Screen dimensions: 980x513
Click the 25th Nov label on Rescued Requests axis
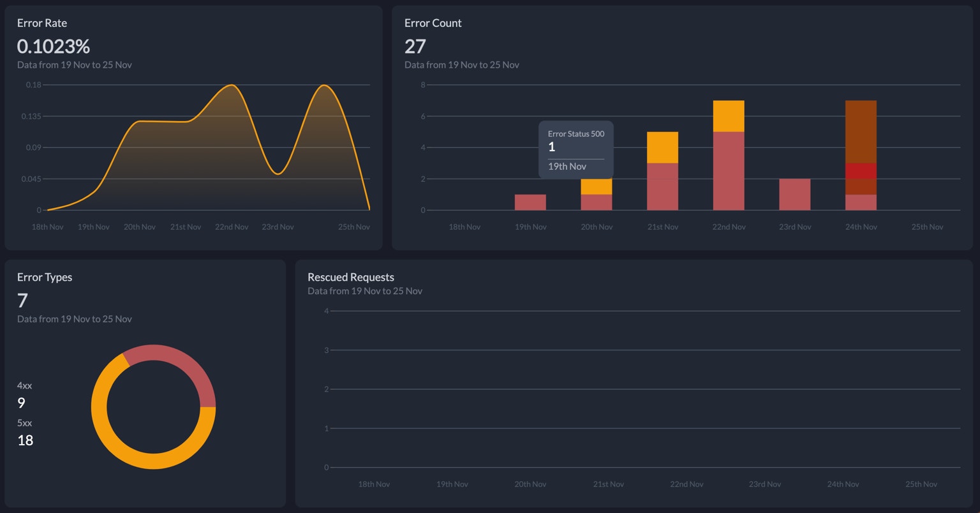click(921, 484)
